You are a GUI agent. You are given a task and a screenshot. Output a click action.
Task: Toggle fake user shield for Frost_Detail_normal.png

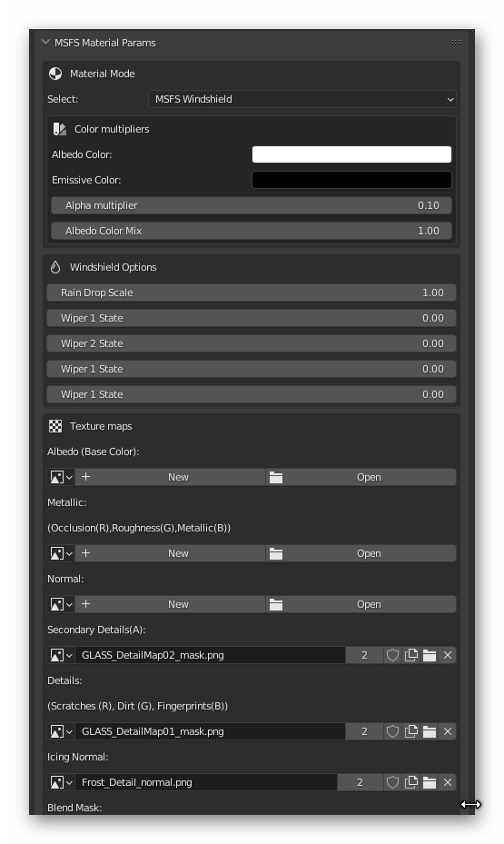(x=392, y=782)
